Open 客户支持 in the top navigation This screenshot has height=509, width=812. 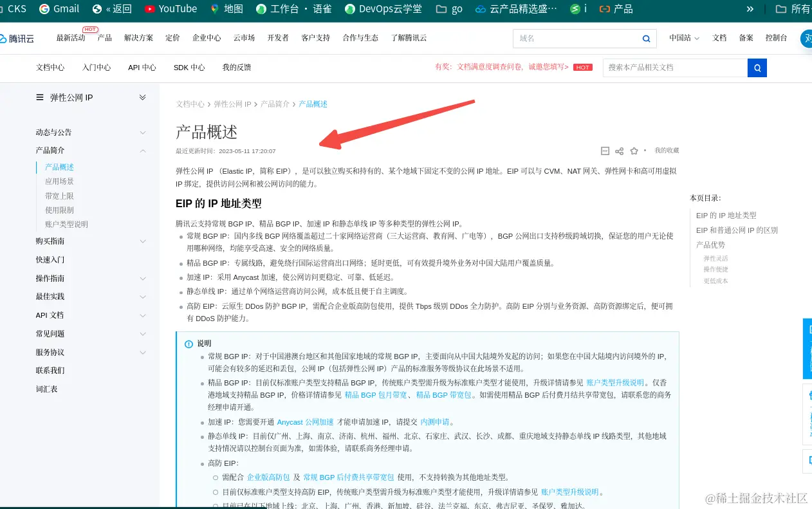pos(315,38)
